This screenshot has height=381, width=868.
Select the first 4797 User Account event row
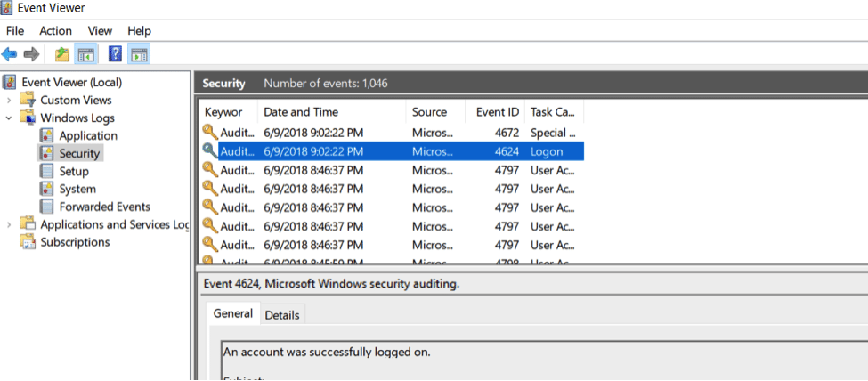[x=392, y=170]
